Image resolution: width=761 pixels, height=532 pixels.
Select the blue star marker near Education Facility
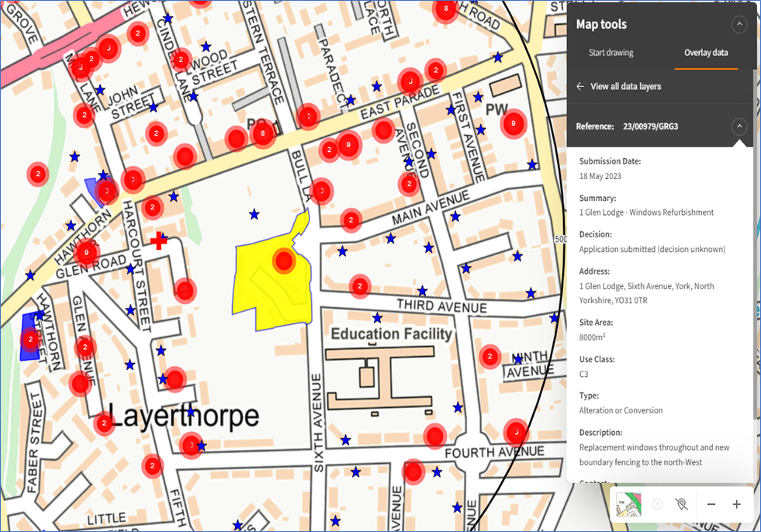tap(378, 317)
